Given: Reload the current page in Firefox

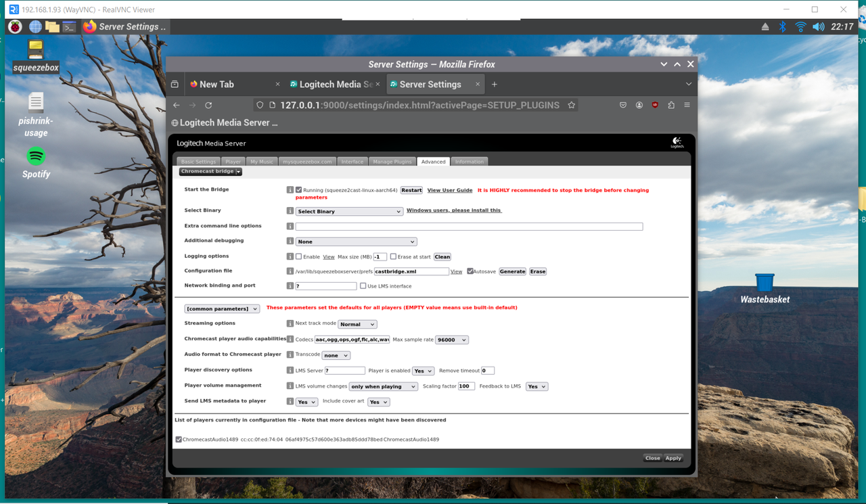Looking at the screenshot, I should 208,106.
